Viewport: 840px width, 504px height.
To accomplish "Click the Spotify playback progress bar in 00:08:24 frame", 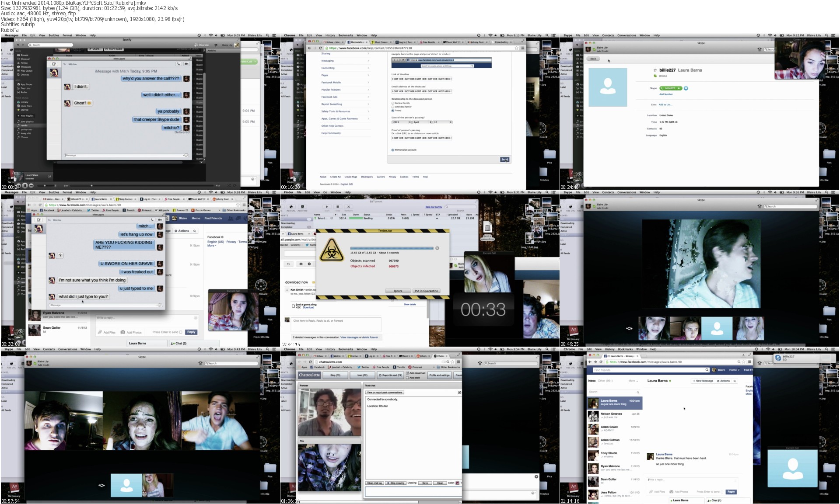I will [142, 186].
